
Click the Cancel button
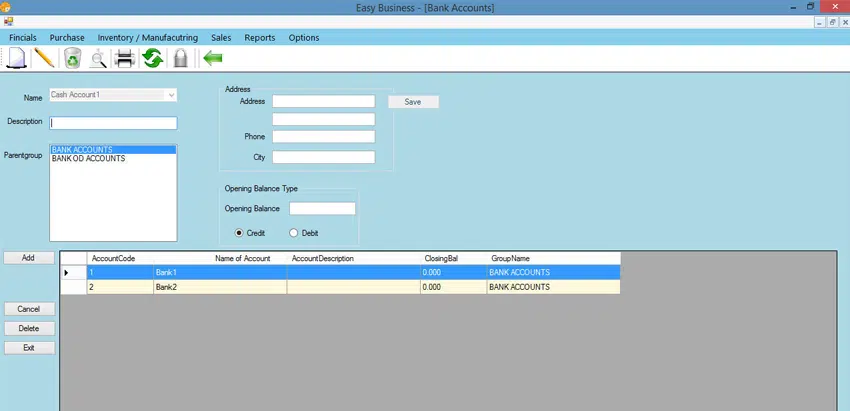pyautogui.click(x=29, y=309)
